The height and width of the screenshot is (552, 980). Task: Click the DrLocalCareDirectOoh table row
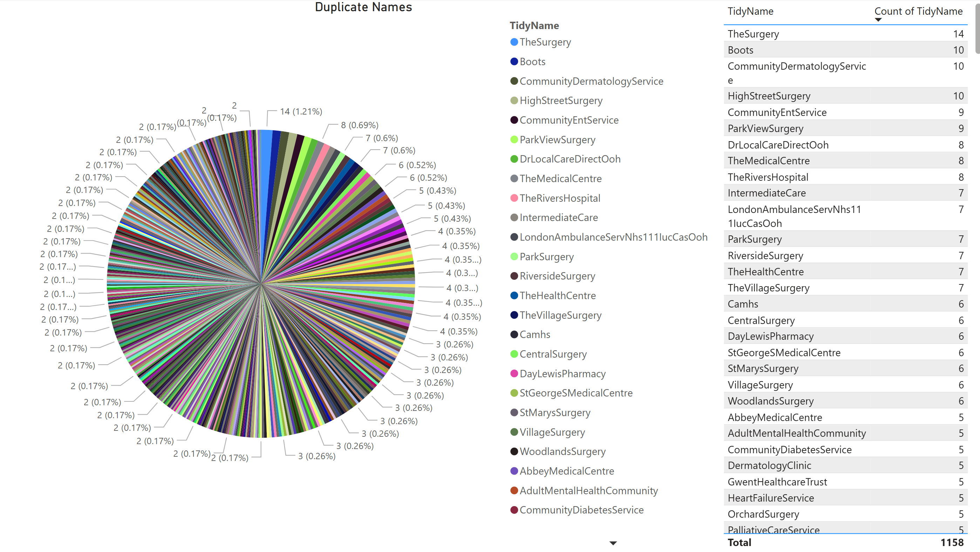tap(845, 145)
